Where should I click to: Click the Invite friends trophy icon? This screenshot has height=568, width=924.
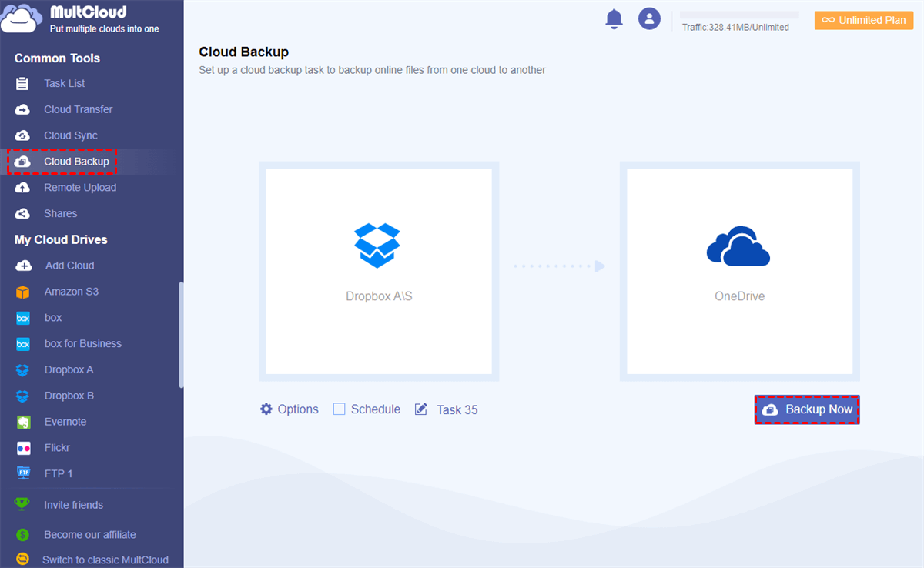pos(22,505)
